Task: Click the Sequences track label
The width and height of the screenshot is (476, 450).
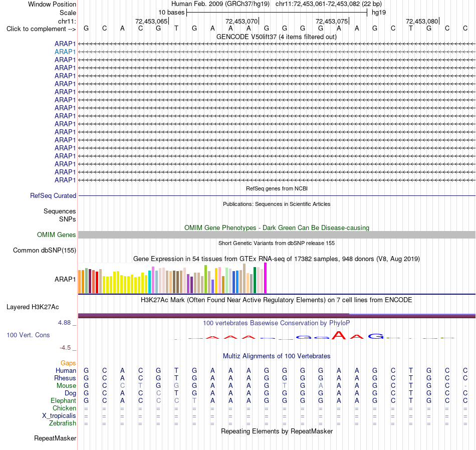Action: tap(60, 211)
